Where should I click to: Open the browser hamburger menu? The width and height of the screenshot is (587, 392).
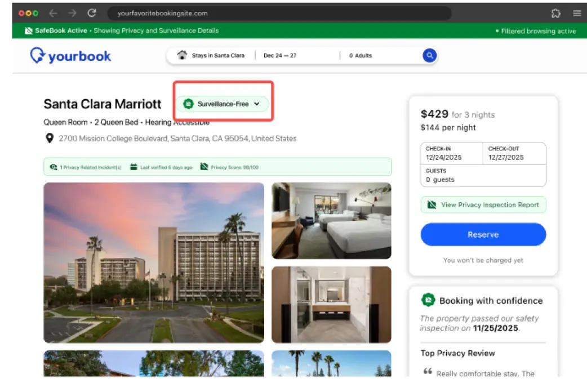pyautogui.click(x=577, y=14)
